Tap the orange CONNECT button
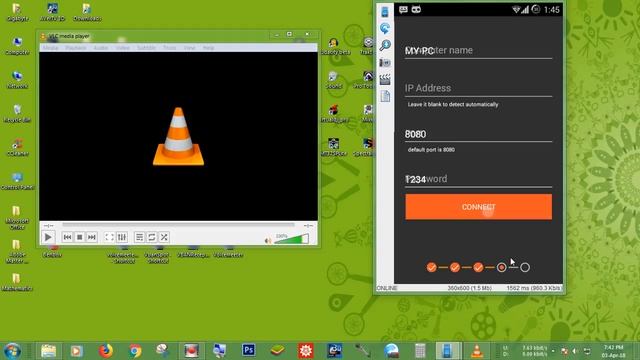The width and height of the screenshot is (640, 360). (478, 207)
